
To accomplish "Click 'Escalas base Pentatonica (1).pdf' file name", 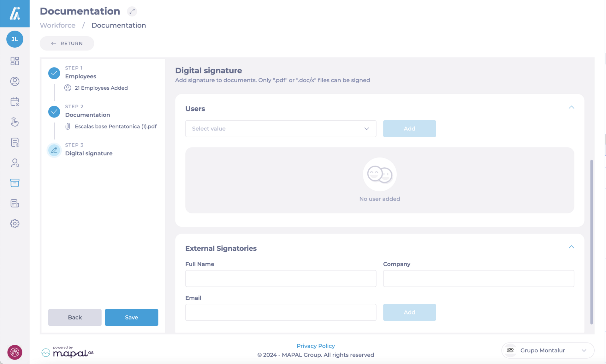I will click(x=116, y=126).
